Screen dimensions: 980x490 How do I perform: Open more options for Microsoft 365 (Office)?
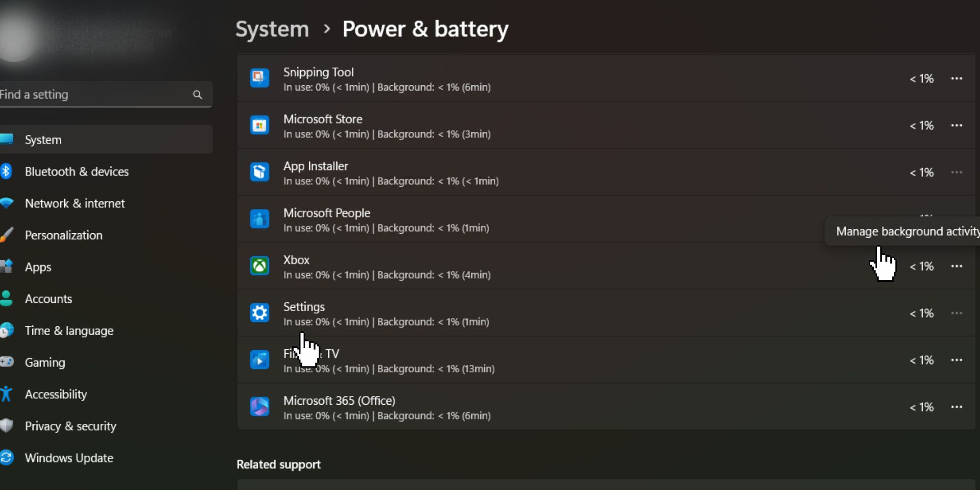(x=956, y=407)
